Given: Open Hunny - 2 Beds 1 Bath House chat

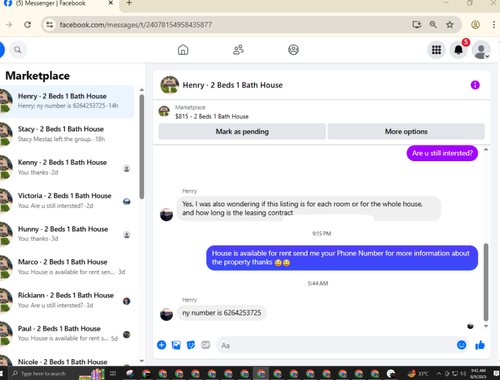Looking at the screenshot, I should pos(67,234).
